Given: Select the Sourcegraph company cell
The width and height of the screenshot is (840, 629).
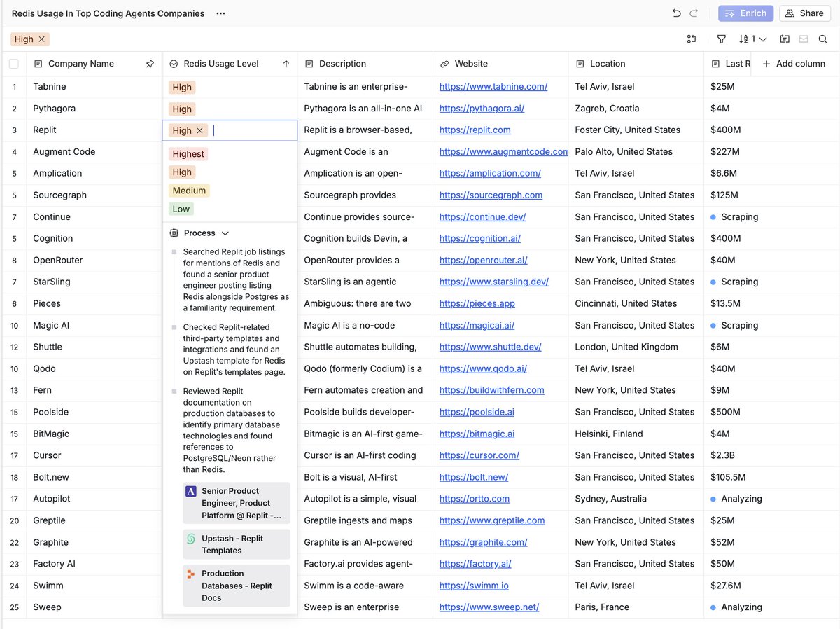Looking at the screenshot, I should coord(94,195).
